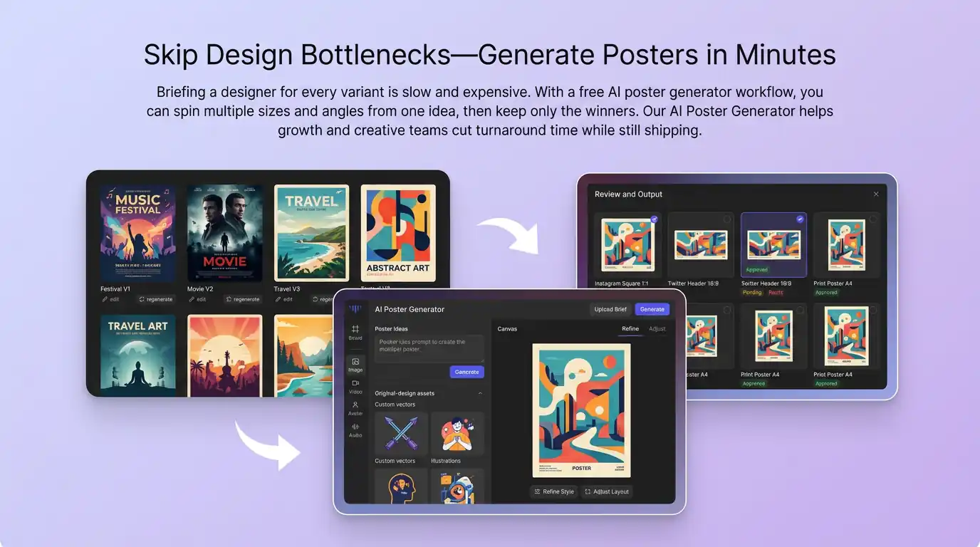Image resolution: width=980 pixels, height=547 pixels.
Task: Click the Gancrate button under Poster Ideas
Action: pos(466,372)
